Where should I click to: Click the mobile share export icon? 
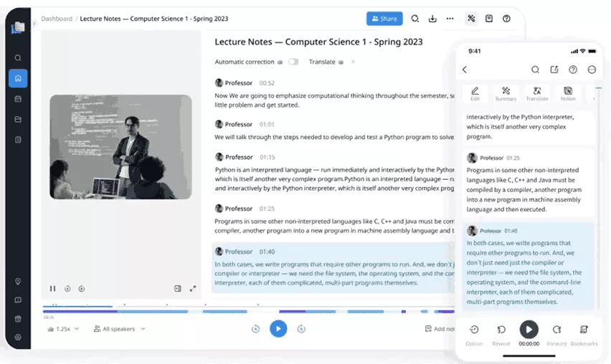(554, 70)
